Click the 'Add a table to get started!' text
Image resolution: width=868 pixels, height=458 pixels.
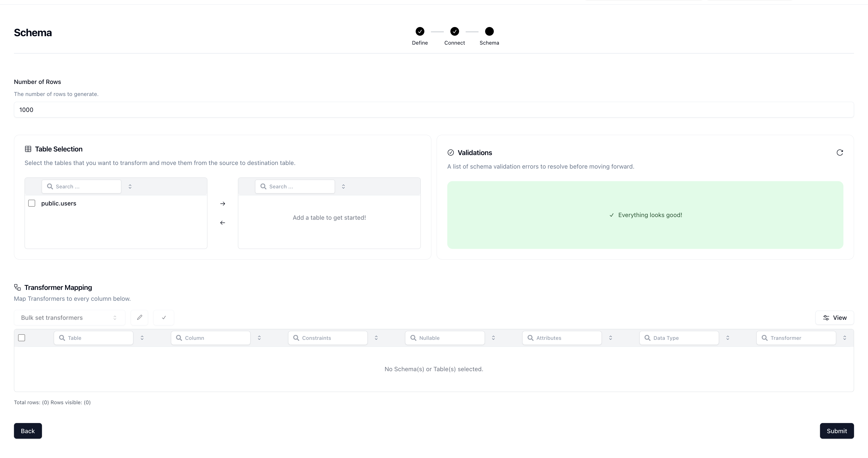coord(329,218)
